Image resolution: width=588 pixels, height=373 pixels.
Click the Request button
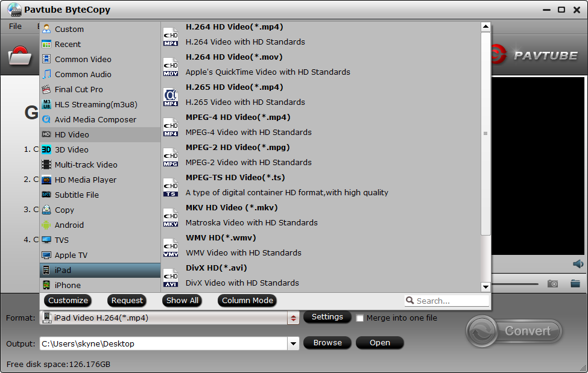(127, 300)
